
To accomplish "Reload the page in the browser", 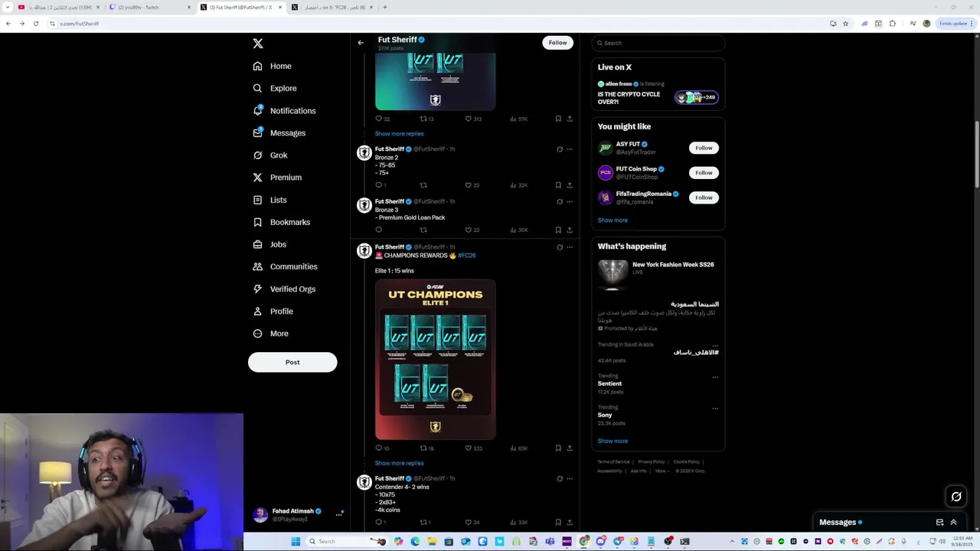I will (x=35, y=24).
